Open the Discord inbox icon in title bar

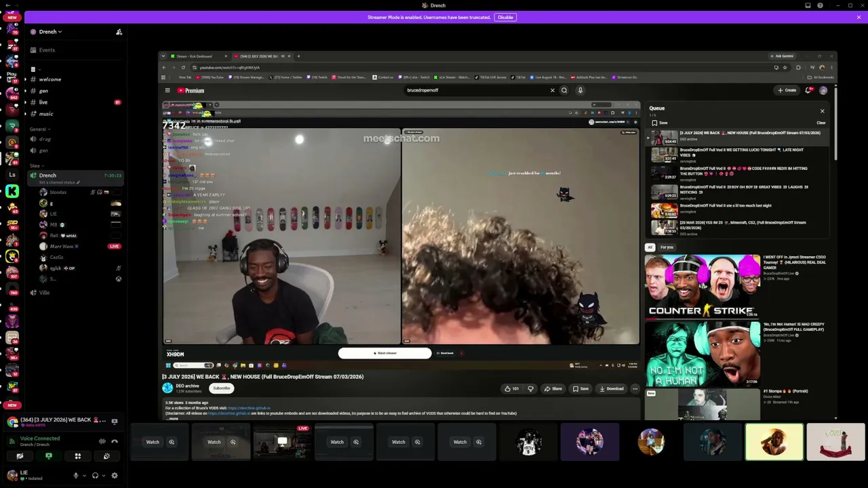[808, 5]
